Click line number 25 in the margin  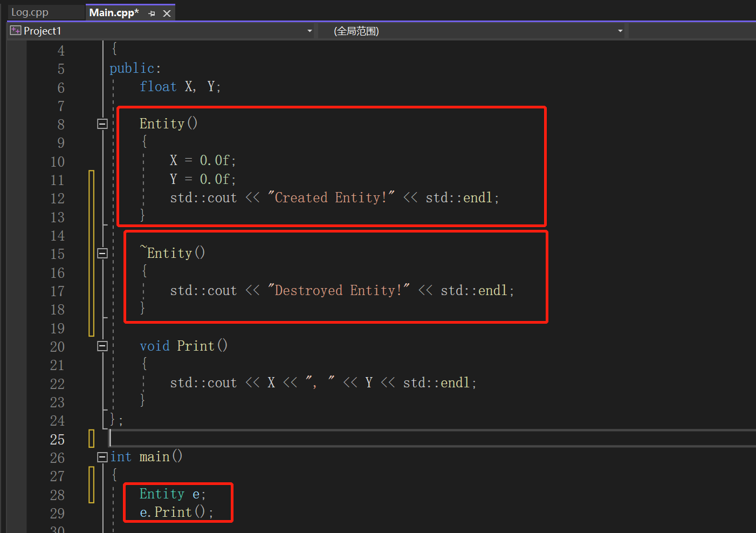(x=57, y=440)
